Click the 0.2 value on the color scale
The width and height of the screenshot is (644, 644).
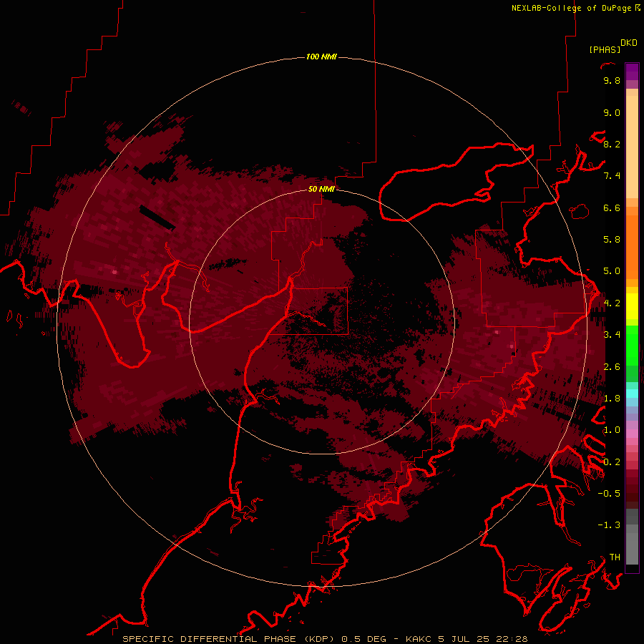click(612, 462)
